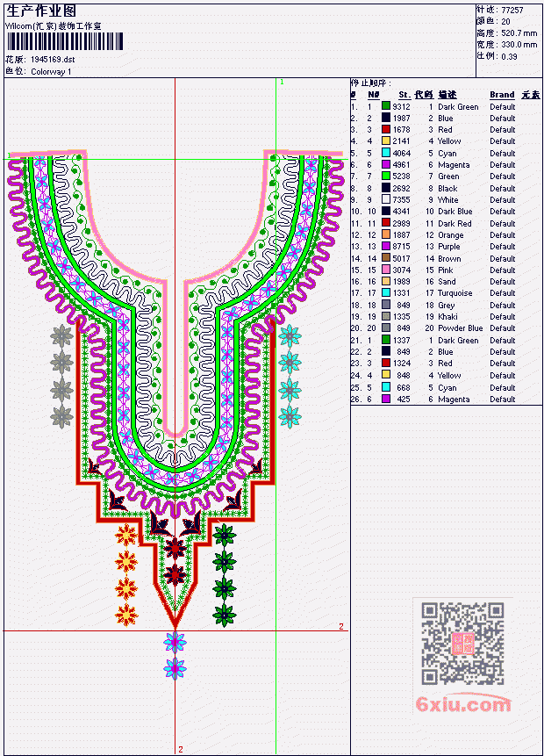Click stitch count '5238'

click(401, 176)
